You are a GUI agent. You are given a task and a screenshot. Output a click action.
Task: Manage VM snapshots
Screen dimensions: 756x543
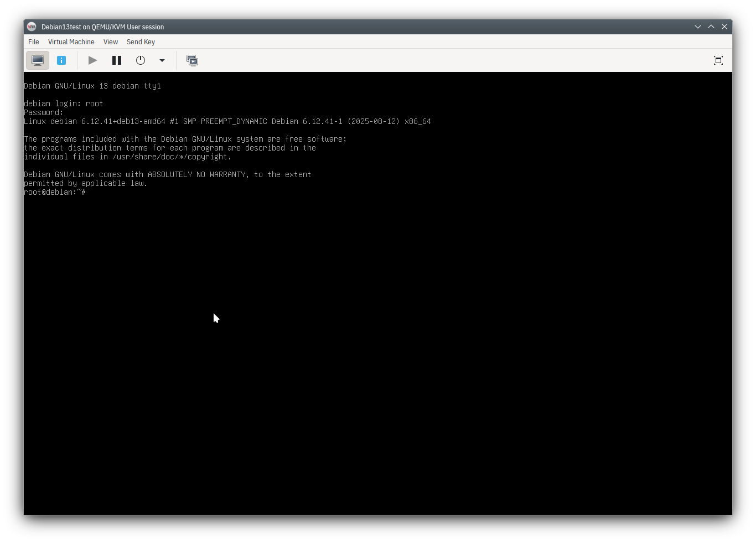(193, 60)
